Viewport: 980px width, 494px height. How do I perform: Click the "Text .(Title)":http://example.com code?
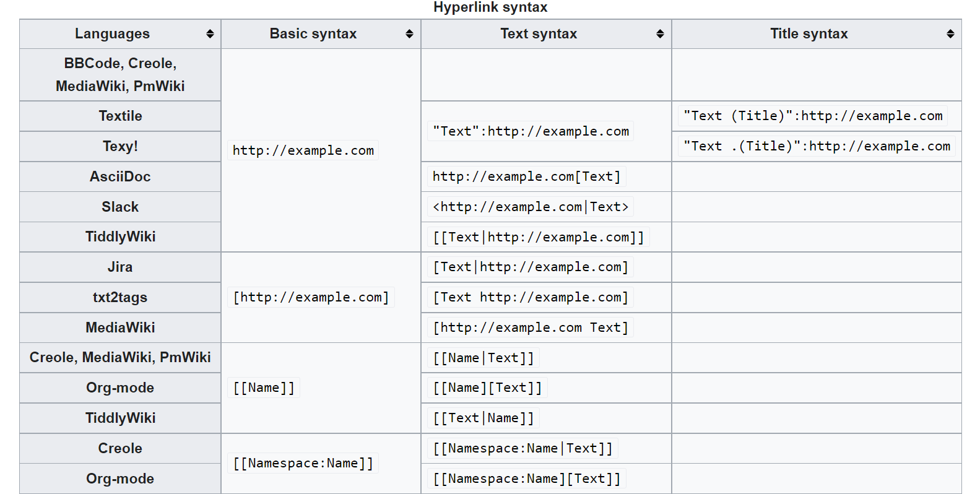[817, 147]
